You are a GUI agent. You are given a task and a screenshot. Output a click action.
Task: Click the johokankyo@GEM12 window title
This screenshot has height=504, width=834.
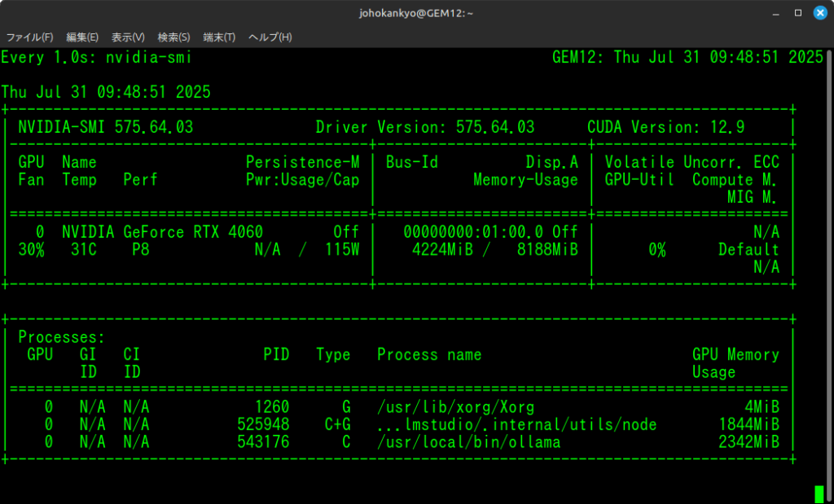[x=416, y=12]
